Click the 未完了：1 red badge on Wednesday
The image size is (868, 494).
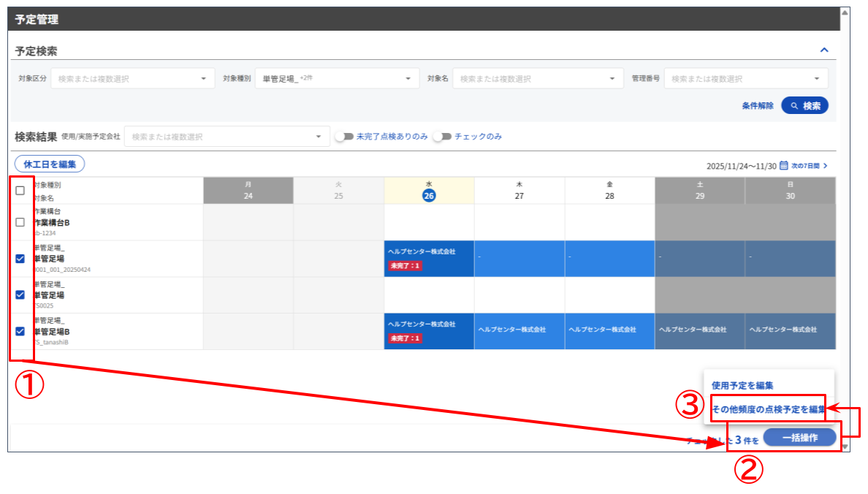pyautogui.click(x=405, y=266)
